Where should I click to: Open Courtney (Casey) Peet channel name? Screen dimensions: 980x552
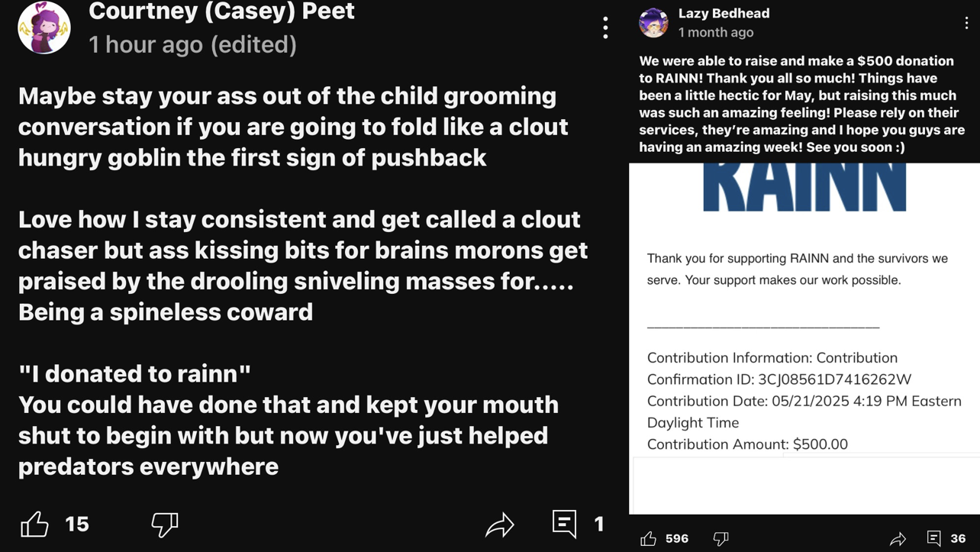[x=221, y=11]
